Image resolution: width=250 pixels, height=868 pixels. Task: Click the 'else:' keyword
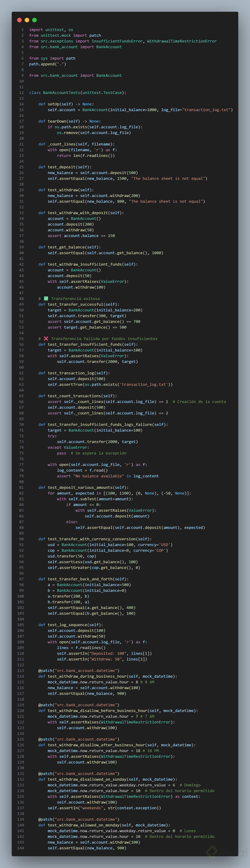pos(72,522)
